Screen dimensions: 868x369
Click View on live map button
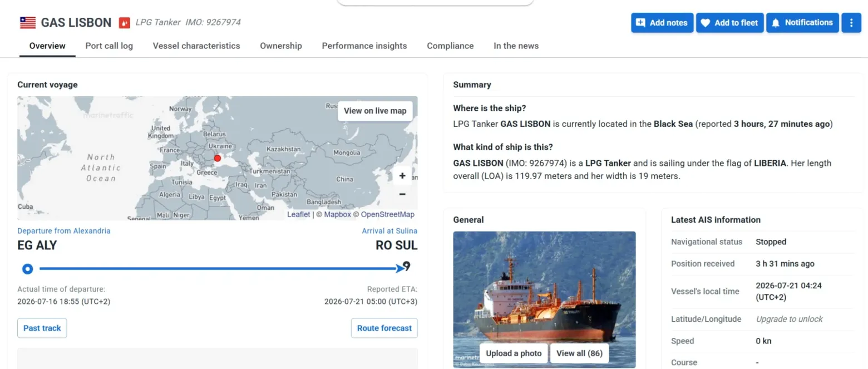[375, 111]
